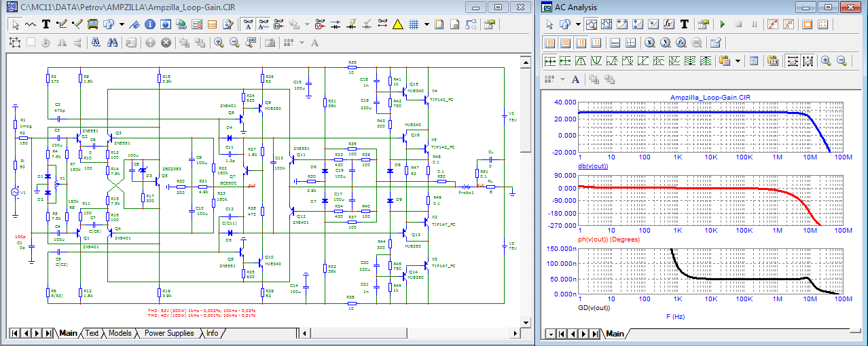Click the blue Info mode icon
The height and width of the screenshot is (346, 868).
(x=149, y=24)
